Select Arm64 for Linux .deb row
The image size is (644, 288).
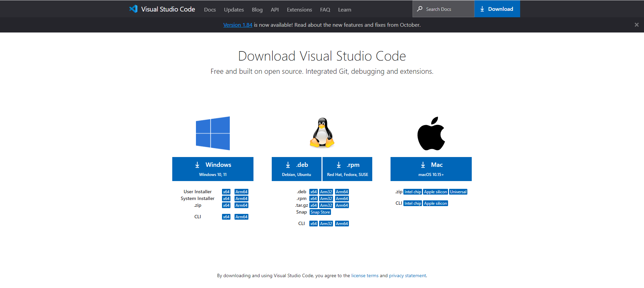342,192
